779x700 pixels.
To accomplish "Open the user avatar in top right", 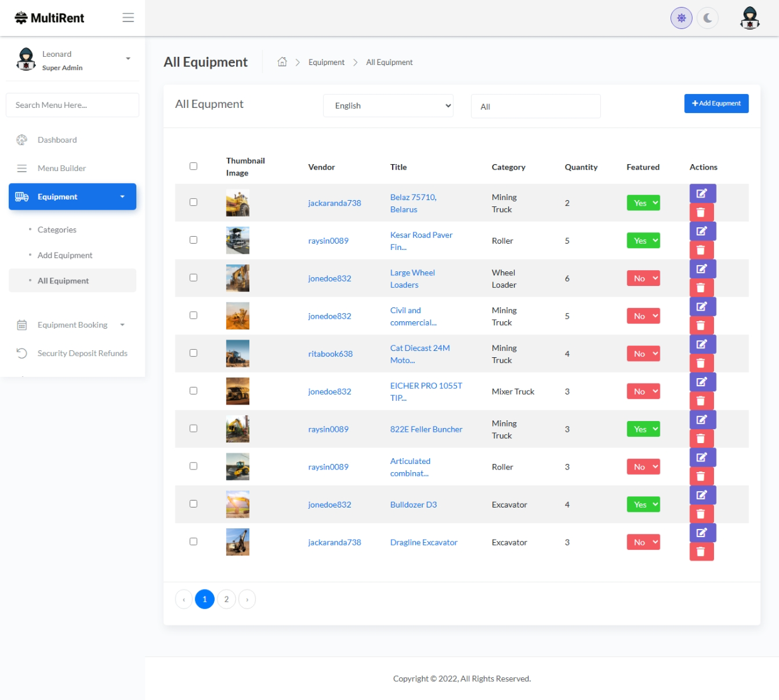I will (749, 18).
